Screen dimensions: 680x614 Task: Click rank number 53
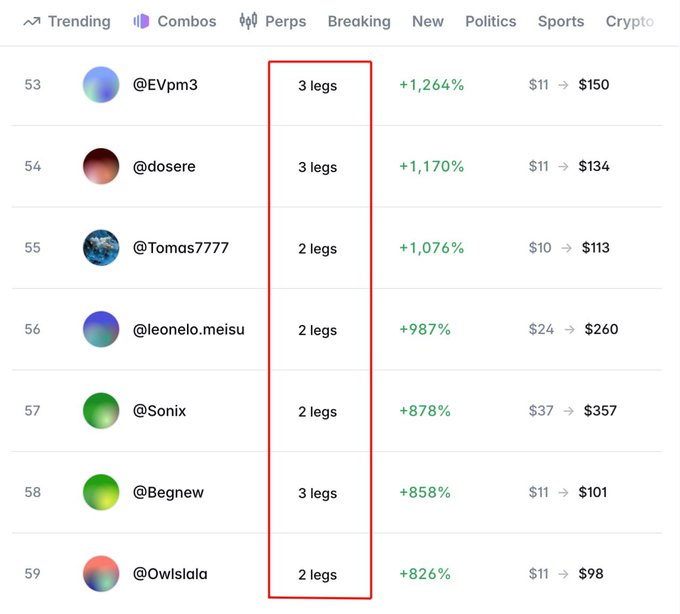(x=33, y=85)
